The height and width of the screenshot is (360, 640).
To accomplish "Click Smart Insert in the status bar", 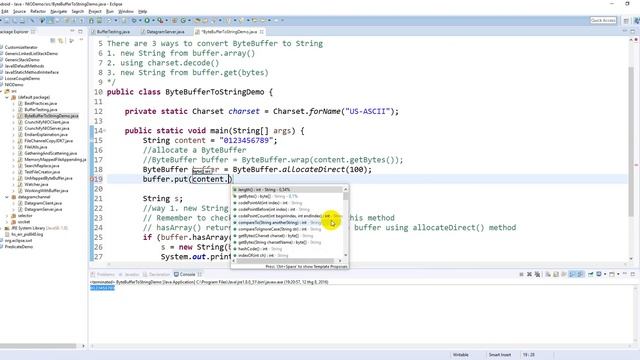I will 500,355.
